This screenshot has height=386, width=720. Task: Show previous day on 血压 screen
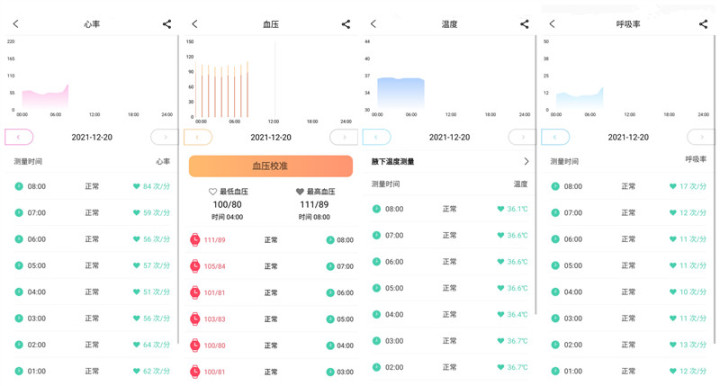(198, 137)
